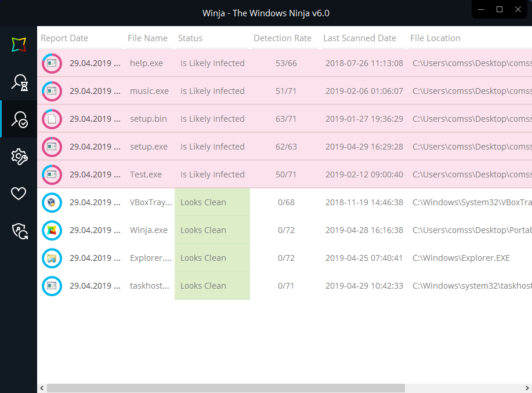Click the Winja star logo icon
The width and height of the screenshot is (532, 393).
(19, 45)
